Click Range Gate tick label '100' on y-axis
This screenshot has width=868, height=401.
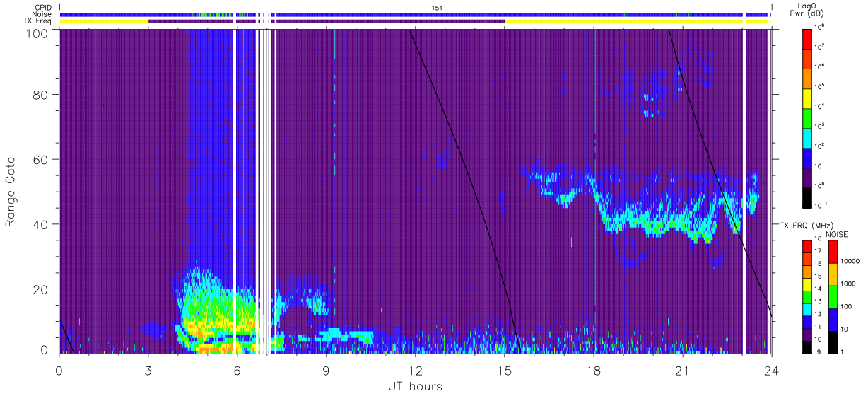pos(37,33)
